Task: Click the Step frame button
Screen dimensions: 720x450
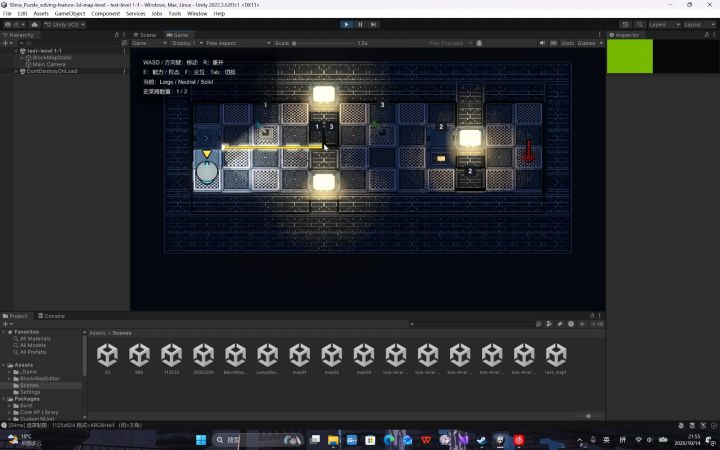Action: 373,24
